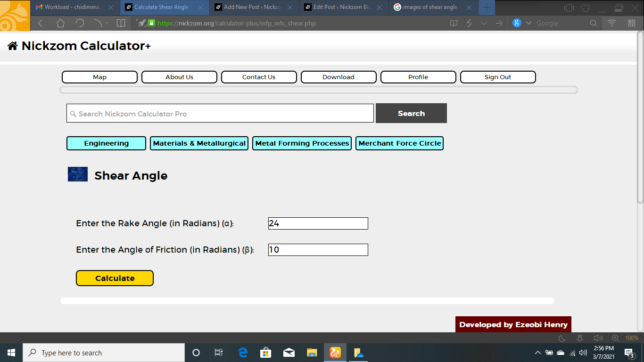
Task: Open the Profile page
Action: [418, 77]
